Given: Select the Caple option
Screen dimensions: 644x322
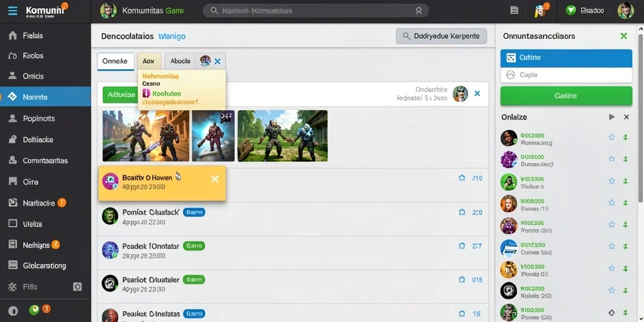Looking at the screenshot, I should (566, 75).
